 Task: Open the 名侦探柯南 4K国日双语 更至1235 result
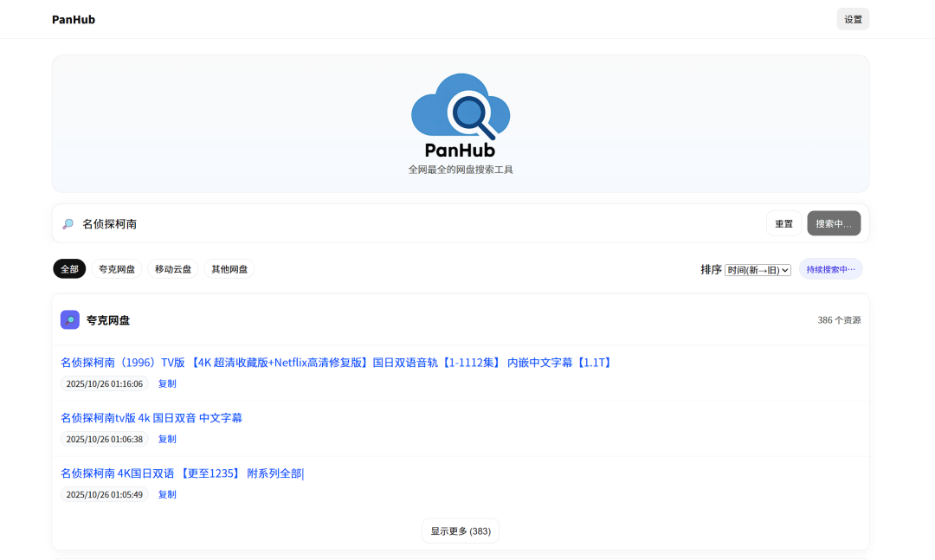point(182,473)
